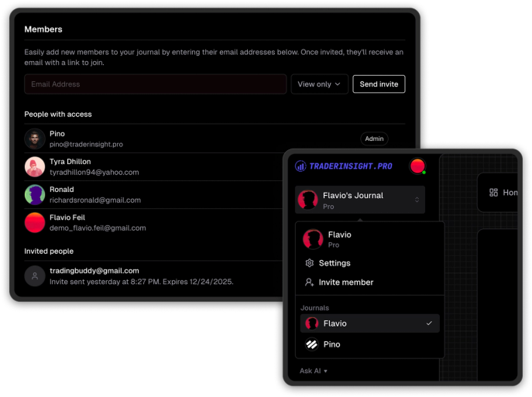Click Pino's profile avatar in members list
The height and width of the screenshot is (397, 532).
35,139
